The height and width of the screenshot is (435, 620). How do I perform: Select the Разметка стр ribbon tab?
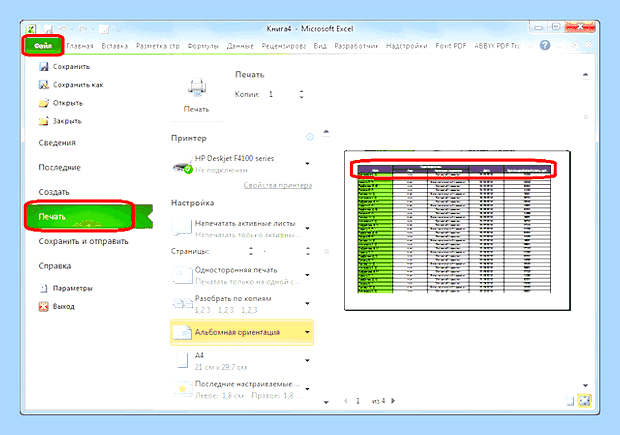pos(157,46)
